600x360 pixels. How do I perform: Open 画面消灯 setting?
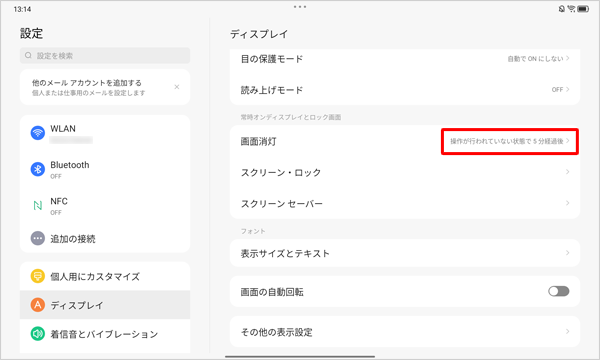(405, 141)
